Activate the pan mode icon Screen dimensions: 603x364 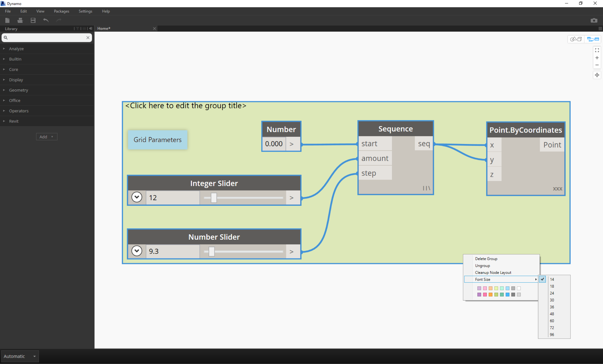click(597, 75)
